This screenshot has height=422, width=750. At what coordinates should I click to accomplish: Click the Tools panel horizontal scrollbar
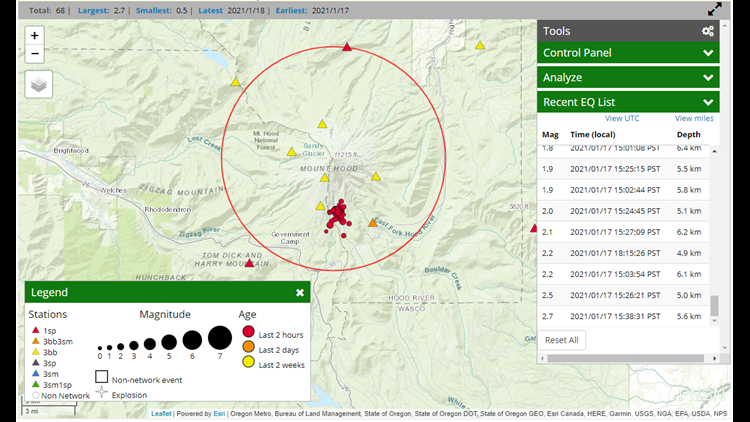[626, 358]
